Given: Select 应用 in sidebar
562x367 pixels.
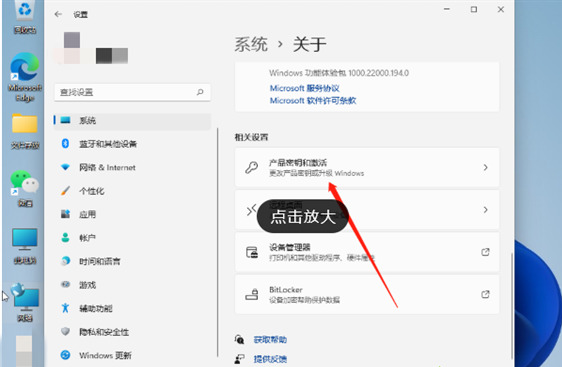Looking at the screenshot, I should coord(132,214).
